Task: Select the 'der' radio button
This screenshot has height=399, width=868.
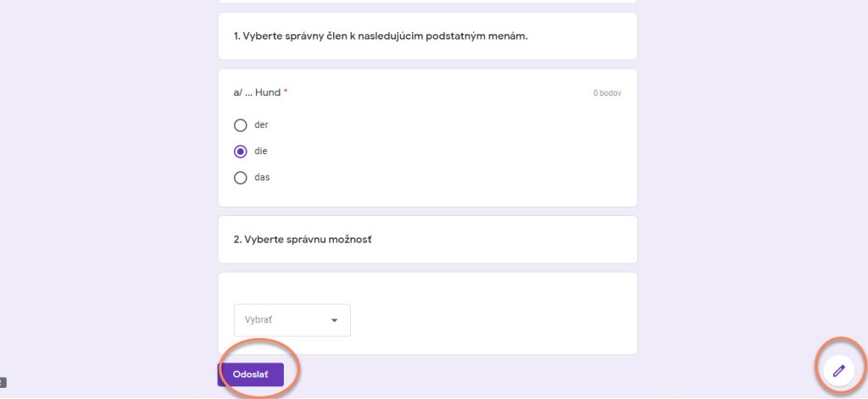Action: point(241,125)
